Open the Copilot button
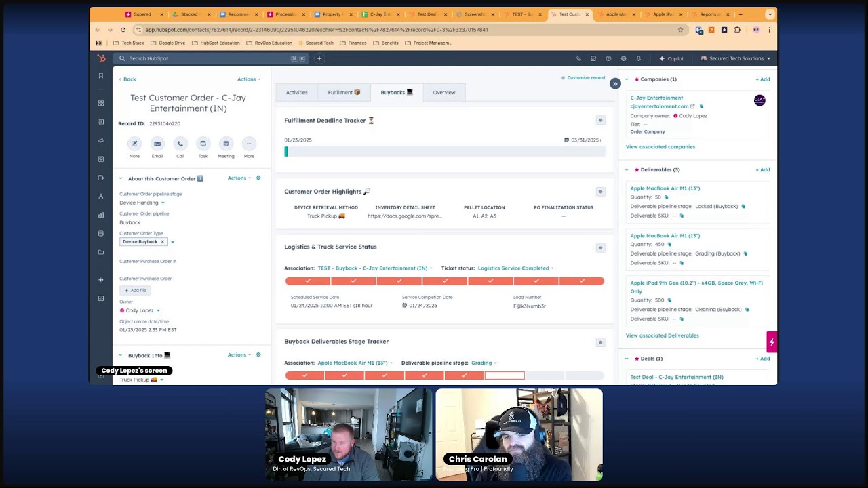Image resolution: width=868 pixels, height=488 pixels. [671, 58]
